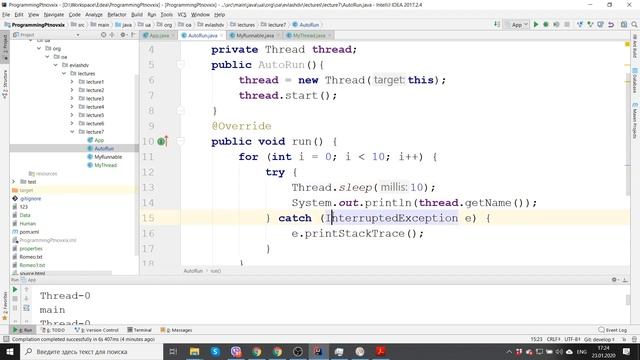640x360 pixels.
Task: Open the Windows Start menu
Action: pos(10,351)
